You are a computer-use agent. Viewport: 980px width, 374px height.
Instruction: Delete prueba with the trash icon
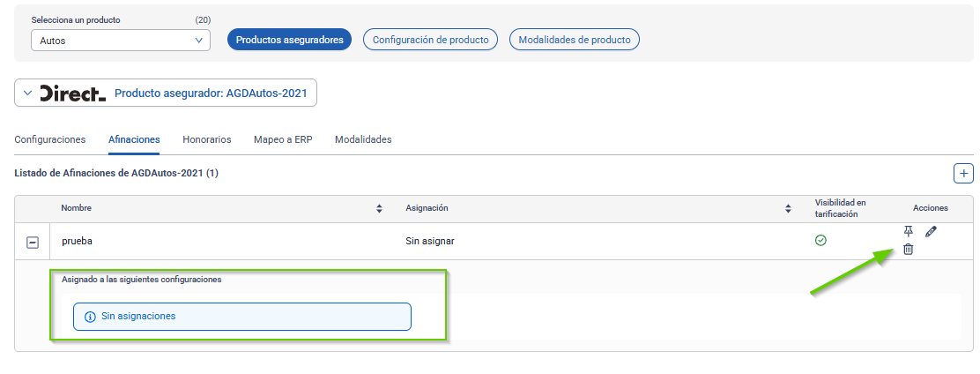tap(908, 249)
